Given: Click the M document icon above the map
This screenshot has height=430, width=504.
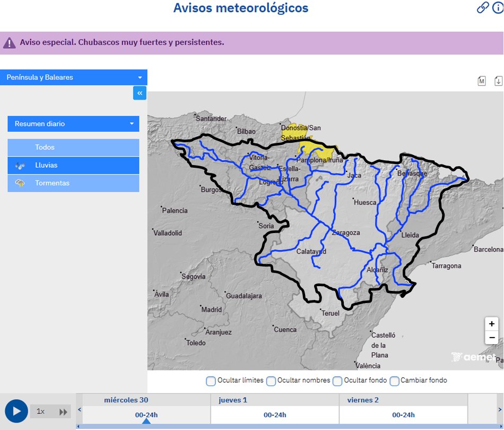Looking at the screenshot, I should pyautogui.click(x=482, y=81).
